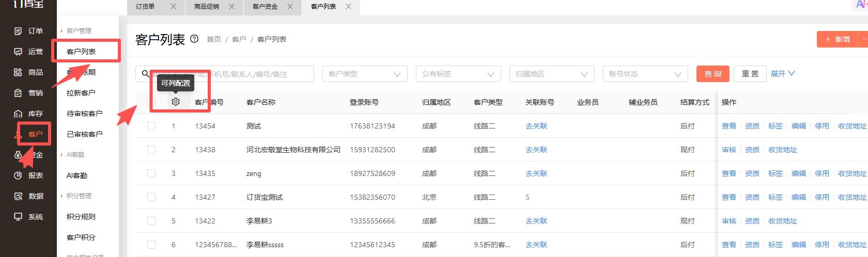868x257 pixels.
Task: Click 资质 for 李易耕3
Action: (752, 221)
